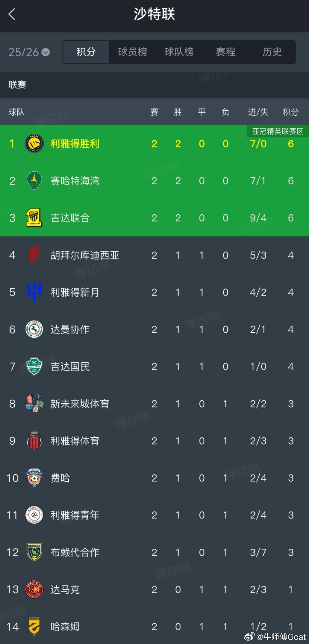Tap the 达曼协作 round crest
Screen dimensions: 309x644
point(34,329)
